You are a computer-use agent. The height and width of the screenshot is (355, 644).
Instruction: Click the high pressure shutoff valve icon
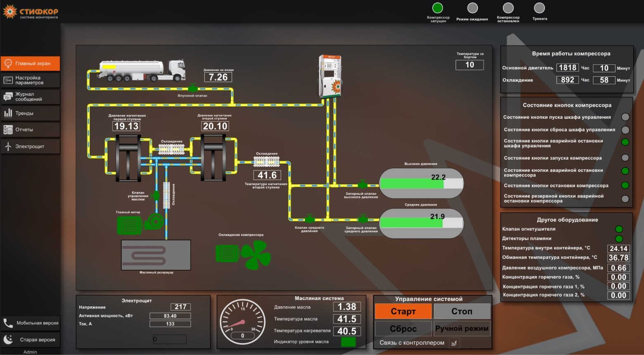click(x=362, y=185)
